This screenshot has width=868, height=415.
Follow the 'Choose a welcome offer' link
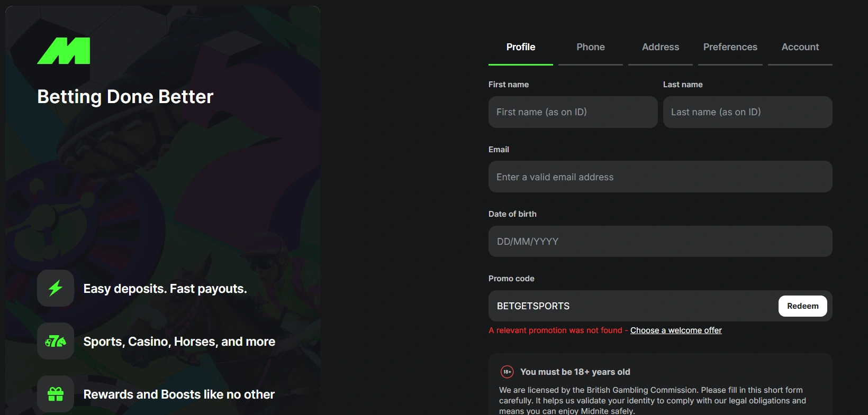(676, 330)
